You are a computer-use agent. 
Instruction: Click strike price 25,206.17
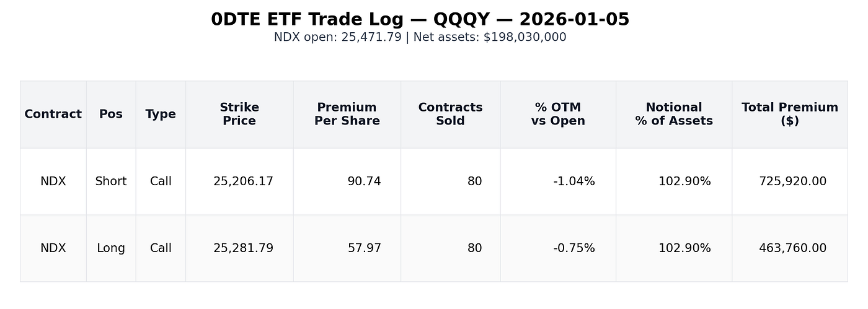pyautogui.click(x=243, y=181)
